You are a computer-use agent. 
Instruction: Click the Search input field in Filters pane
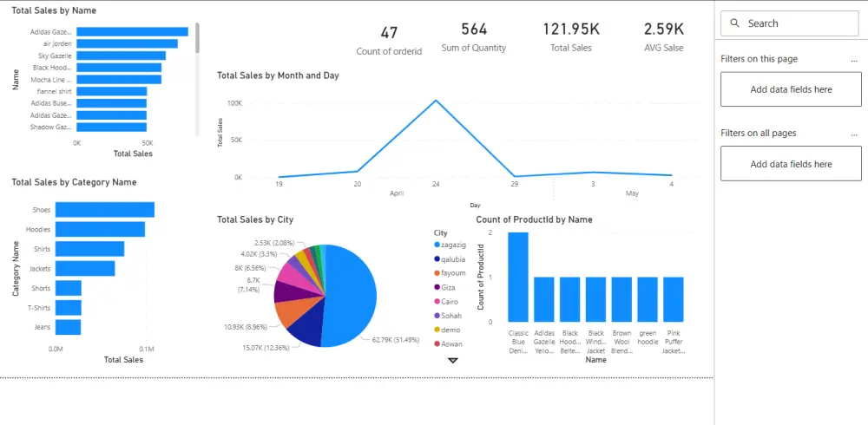(789, 23)
